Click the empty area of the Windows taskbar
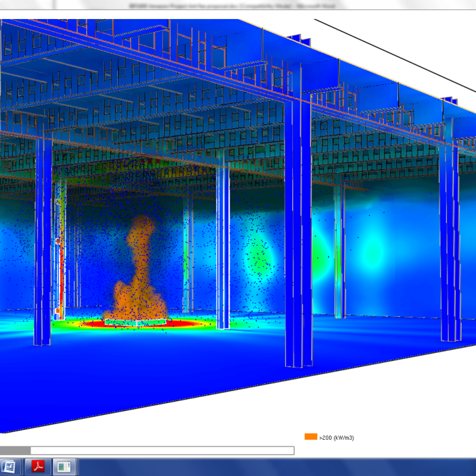This screenshot has height=476, width=476. [268, 466]
